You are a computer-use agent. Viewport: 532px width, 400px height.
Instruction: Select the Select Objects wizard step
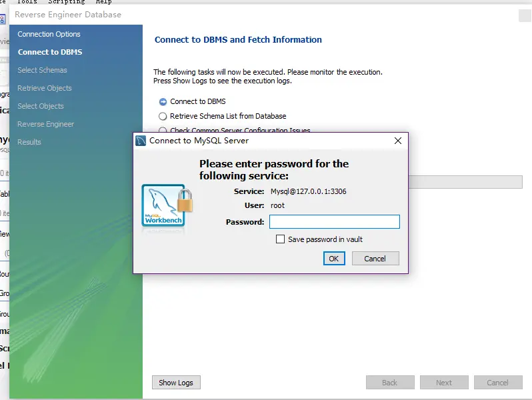(x=41, y=106)
